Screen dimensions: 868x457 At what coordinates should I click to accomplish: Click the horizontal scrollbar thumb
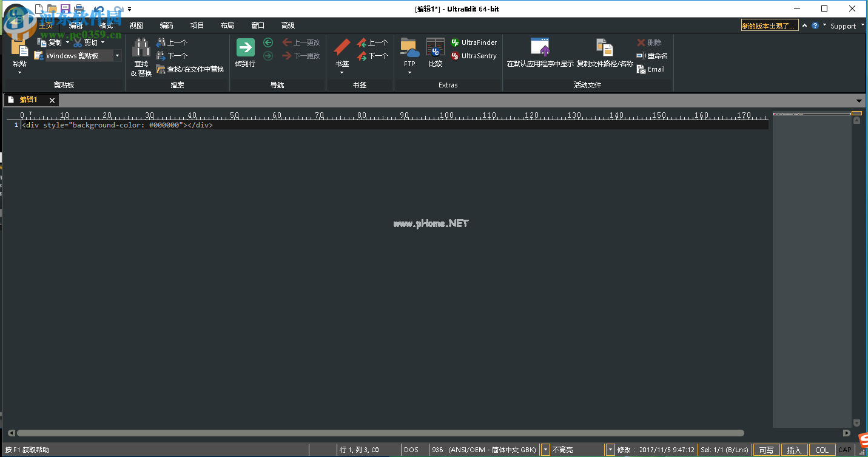click(380, 433)
